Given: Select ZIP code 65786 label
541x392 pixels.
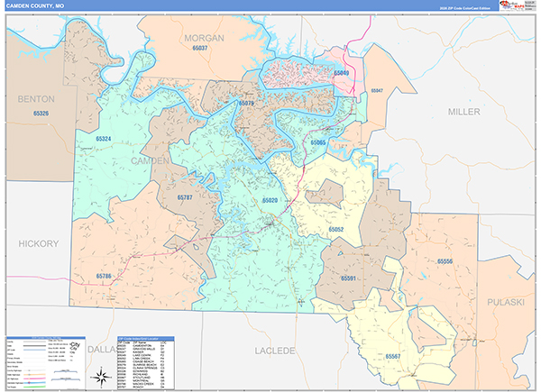Looking at the screenshot, I should [x=104, y=276].
